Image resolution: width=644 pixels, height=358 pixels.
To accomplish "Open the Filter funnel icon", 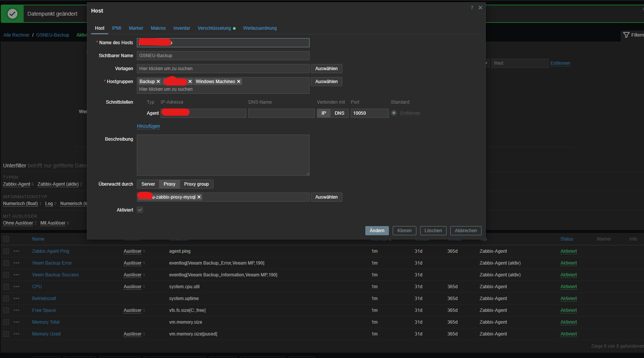I will [x=626, y=35].
